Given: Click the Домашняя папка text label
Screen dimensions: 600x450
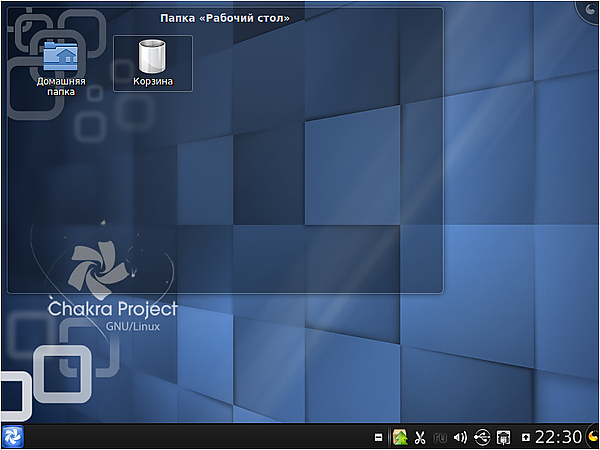Looking at the screenshot, I should pos(60,87).
